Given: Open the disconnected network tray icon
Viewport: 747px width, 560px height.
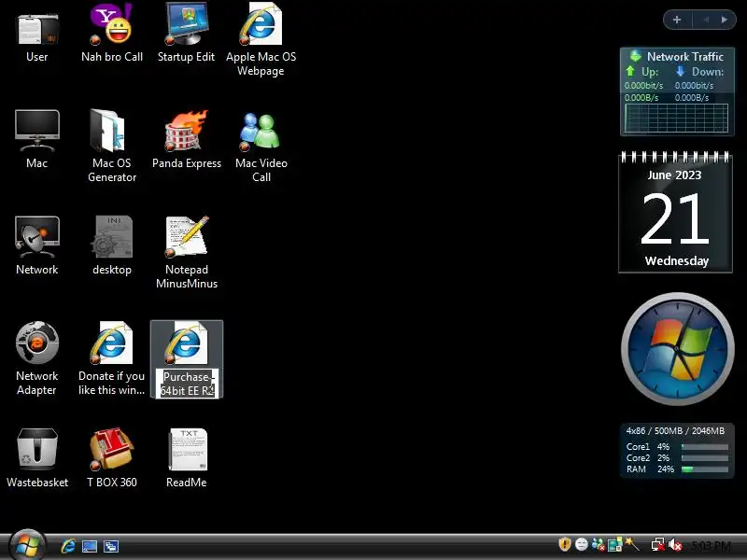Looking at the screenshot, I should click(x=658, y=544).
